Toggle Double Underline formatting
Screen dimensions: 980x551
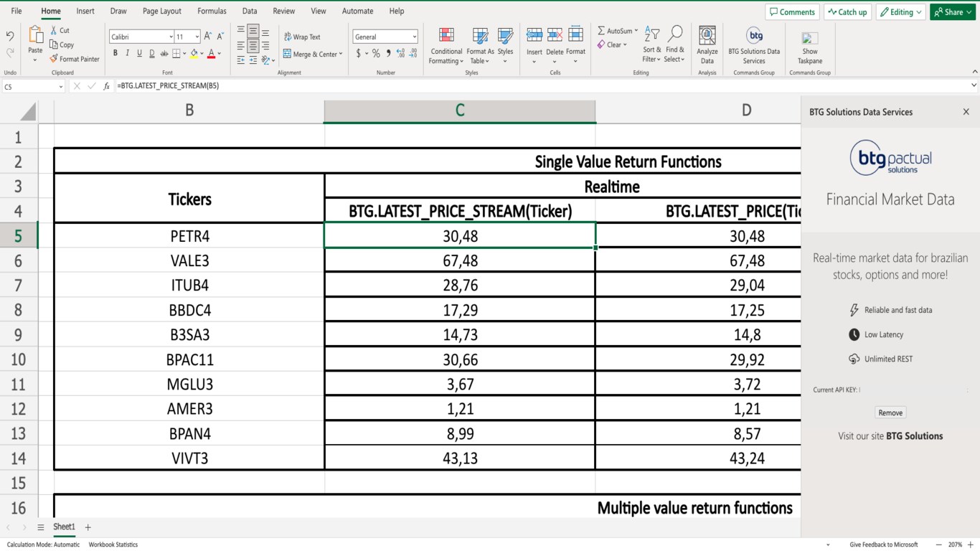point(151,53)
